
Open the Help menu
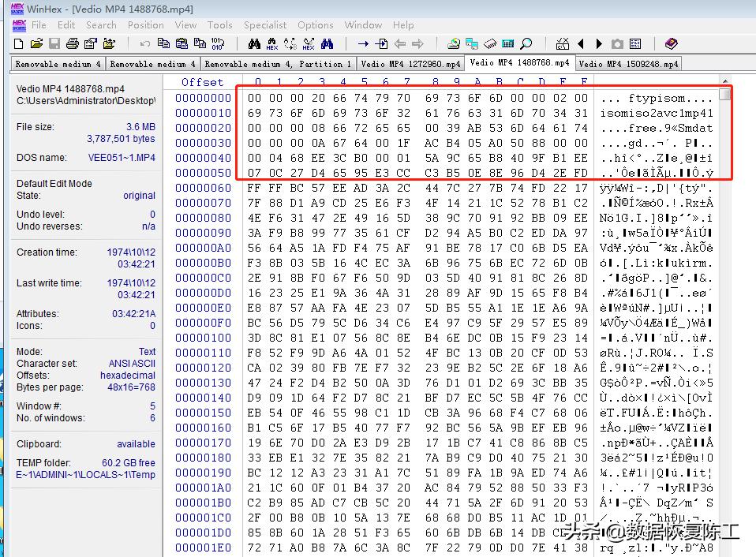coord(403,25)
